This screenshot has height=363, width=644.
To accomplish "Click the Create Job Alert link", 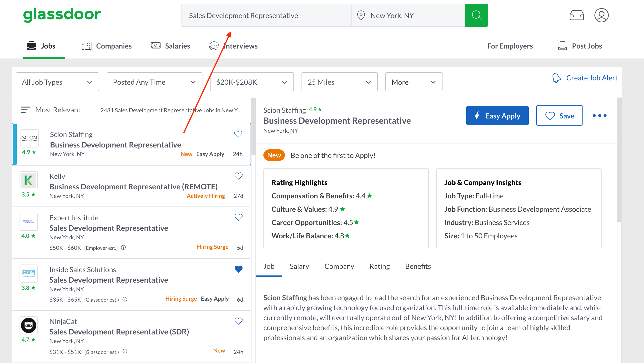I will (592, 78).
